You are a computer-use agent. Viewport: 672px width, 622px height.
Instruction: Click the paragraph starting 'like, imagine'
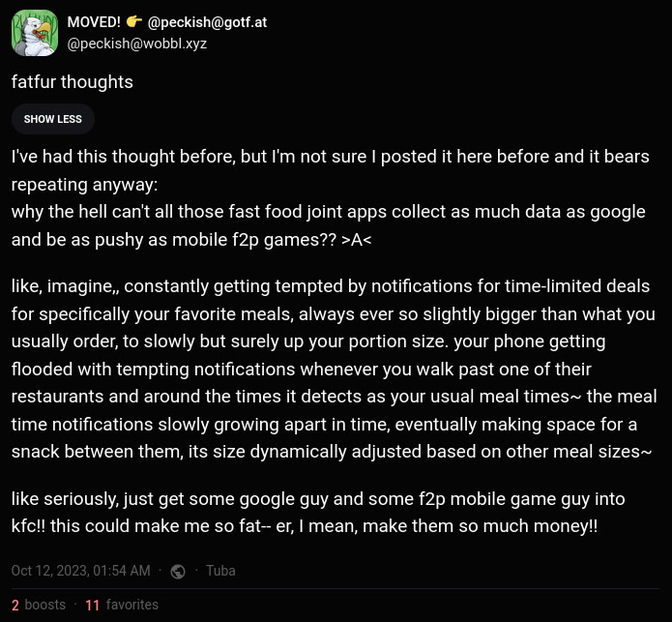click(333, 368)
